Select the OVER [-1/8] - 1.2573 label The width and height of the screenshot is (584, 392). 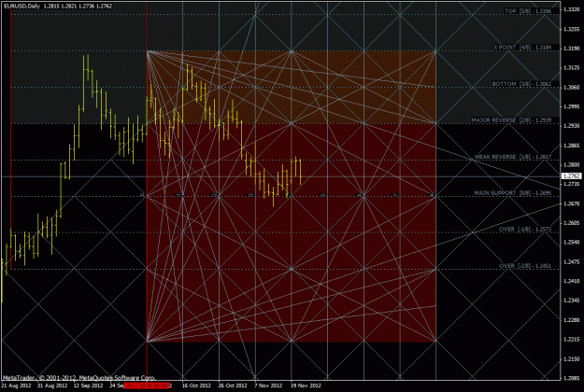525,229
